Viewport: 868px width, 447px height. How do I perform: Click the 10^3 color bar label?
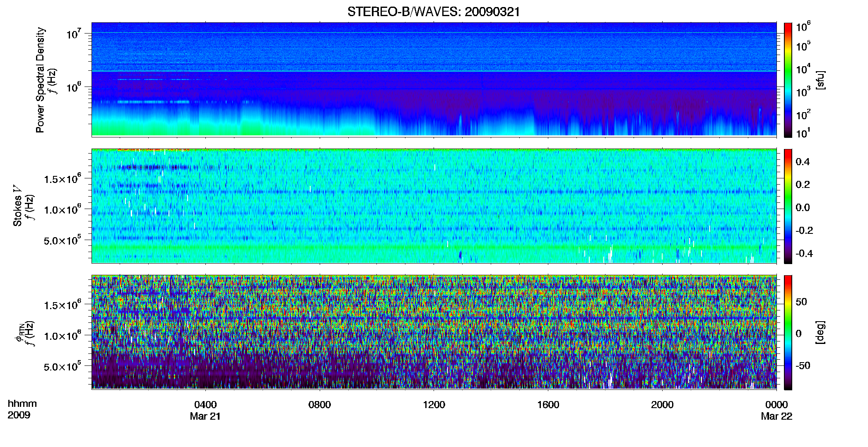pyautogui.click(x=803, y=91)
